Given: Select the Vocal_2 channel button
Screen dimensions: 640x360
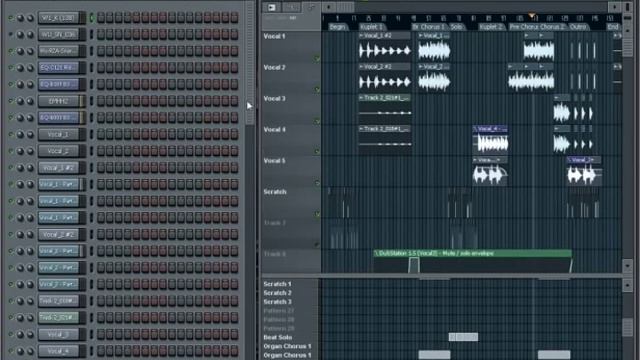Looking at the screenshot, I should pyautogui.click(x=59, y=151).
